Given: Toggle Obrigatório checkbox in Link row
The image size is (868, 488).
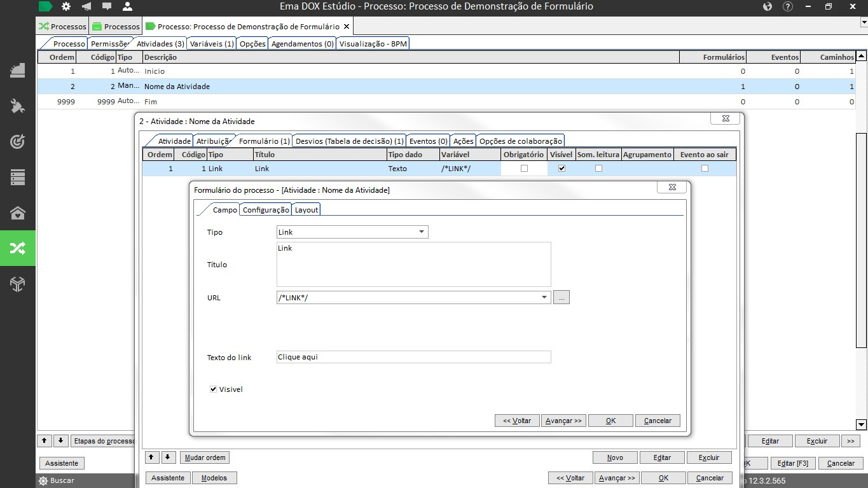Looking at the screenshot, I should point(524,169).
